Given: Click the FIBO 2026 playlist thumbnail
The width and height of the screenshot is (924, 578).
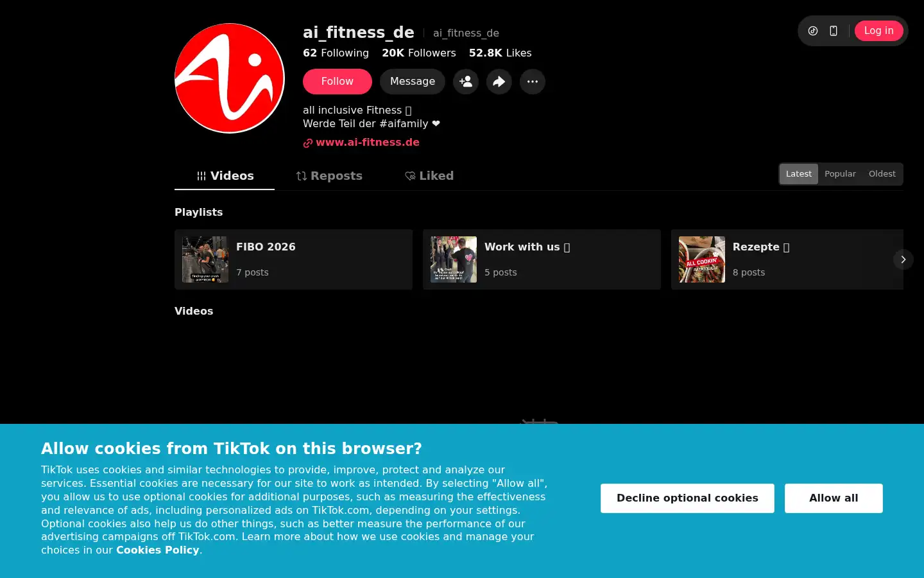Looking at the screenshot, I should click(x=205, y=259).
